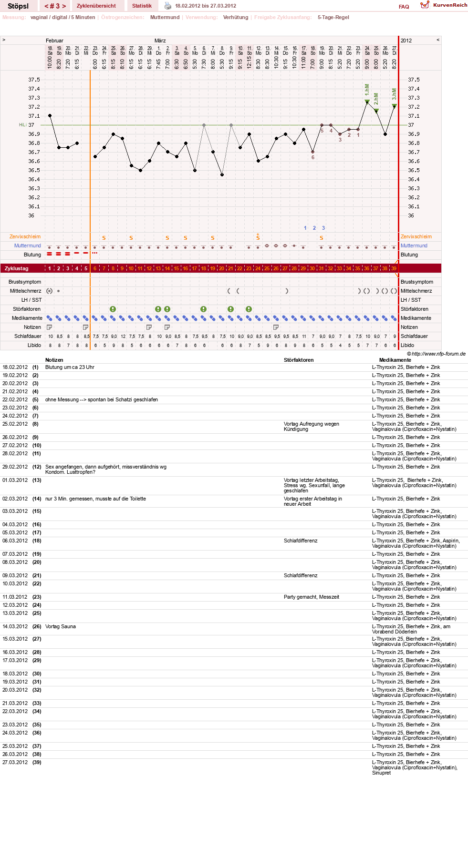Open the Notizen note icon on cycle day 14
Screen dimensions: 468x868
click(167, 327)
